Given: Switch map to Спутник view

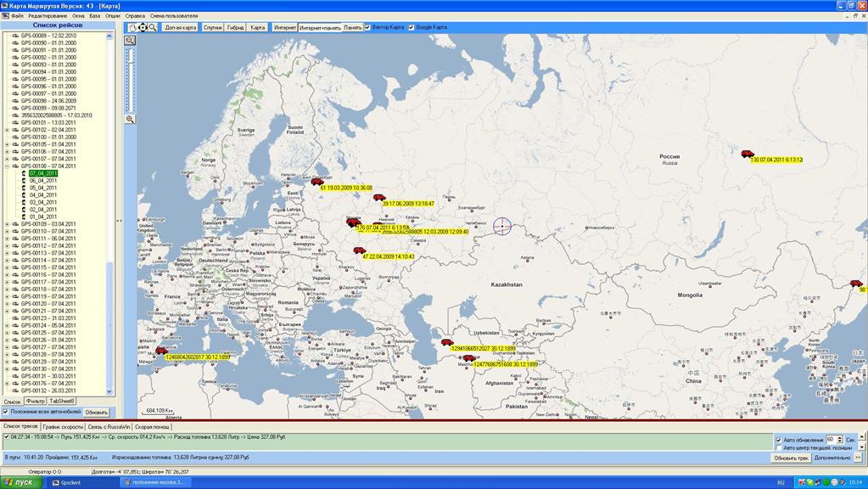Looking at the screenshot, I should point(213,27).
